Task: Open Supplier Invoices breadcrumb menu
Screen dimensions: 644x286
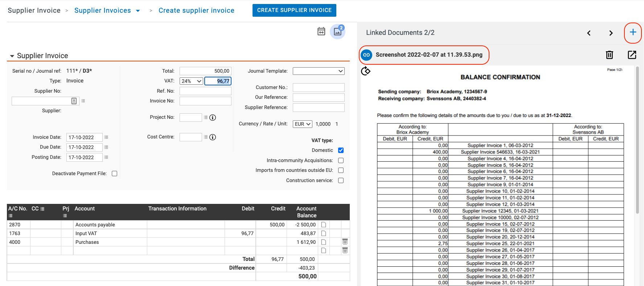Action: click(138, 11)
